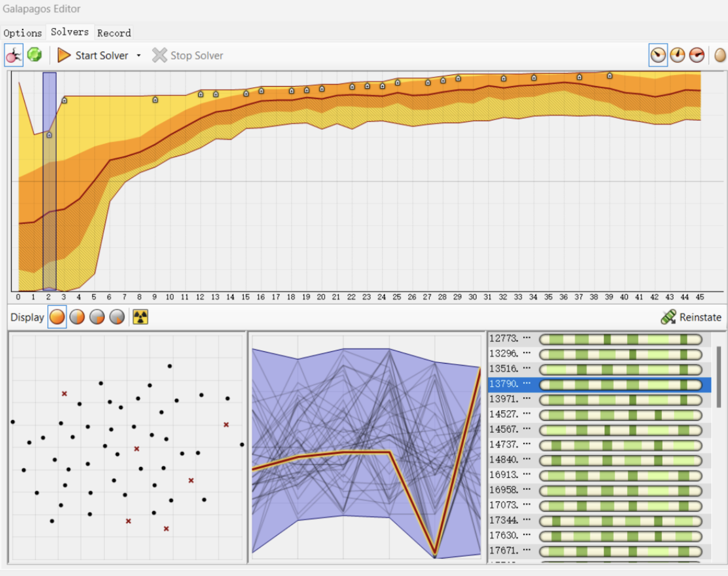Screen dimensions: 728x576
Task: Select genome row 12773
Action: [599, 339]
